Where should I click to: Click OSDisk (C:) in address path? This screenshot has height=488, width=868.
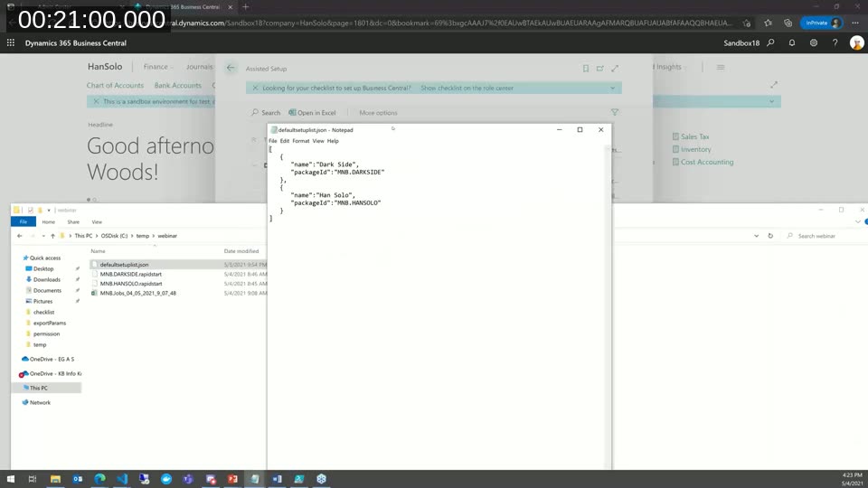coord(114,236)
